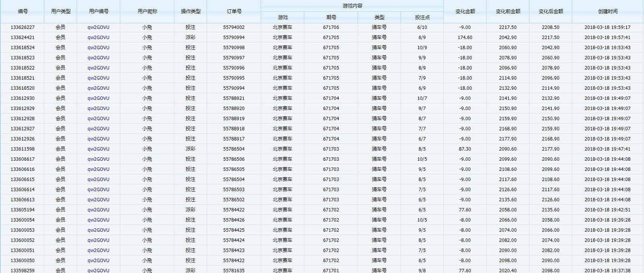Click order number 55784426
Image resolution: width=644 pixels, height=273 pixels.
234,220
